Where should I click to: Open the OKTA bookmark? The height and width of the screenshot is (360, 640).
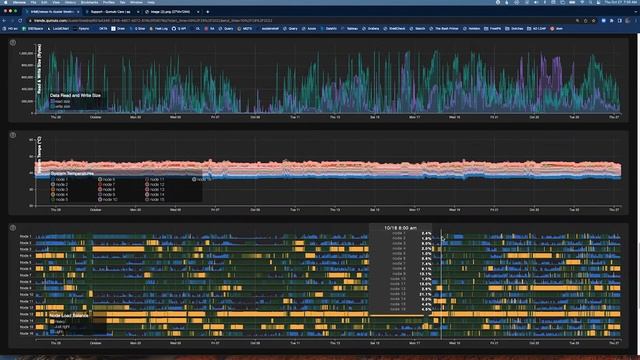101,29
